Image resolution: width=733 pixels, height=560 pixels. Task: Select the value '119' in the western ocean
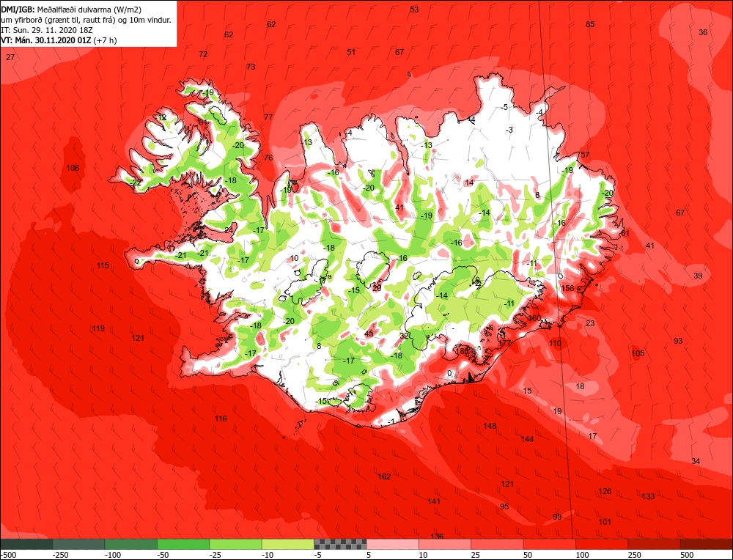98,328
